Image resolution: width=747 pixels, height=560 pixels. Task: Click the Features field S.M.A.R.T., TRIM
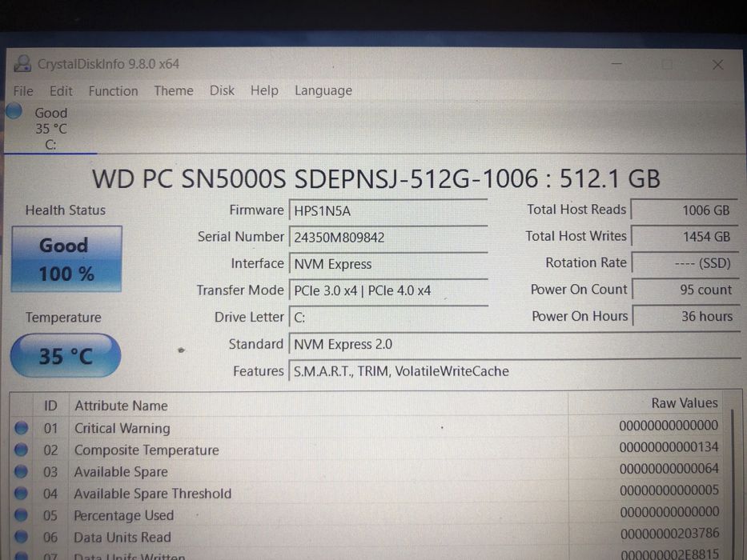515,371
